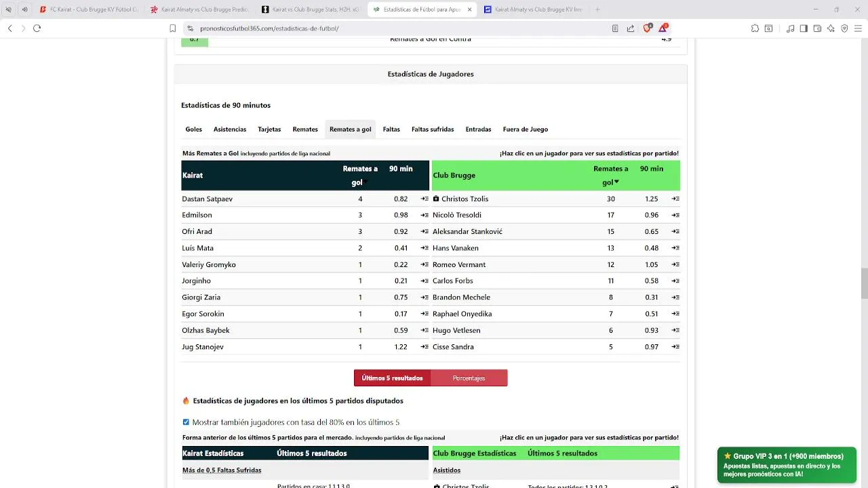Select the 'Últimos 5 resultados' toggle
This screenshot has height=488, width=868.
click(392, 378)
